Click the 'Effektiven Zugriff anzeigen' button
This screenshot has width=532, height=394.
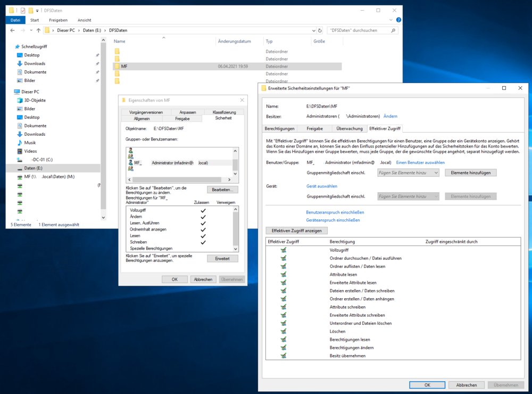(296, 231)
